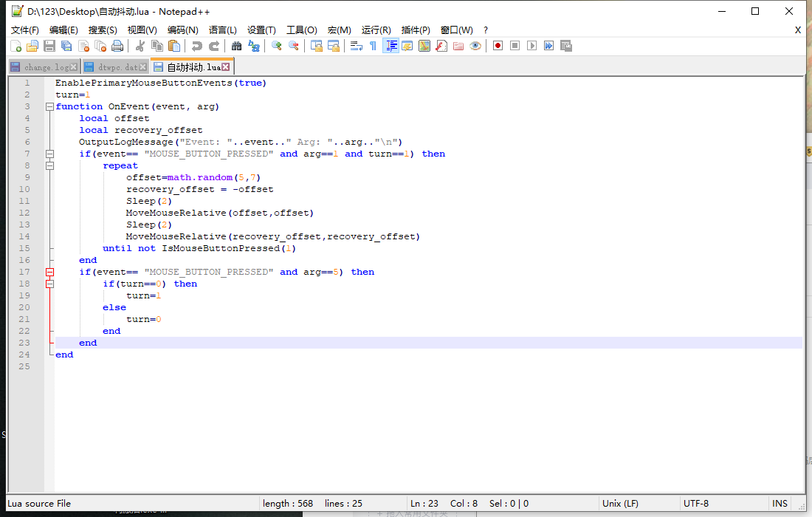
Task: Close the change.log tab
Action: [74, 67]
